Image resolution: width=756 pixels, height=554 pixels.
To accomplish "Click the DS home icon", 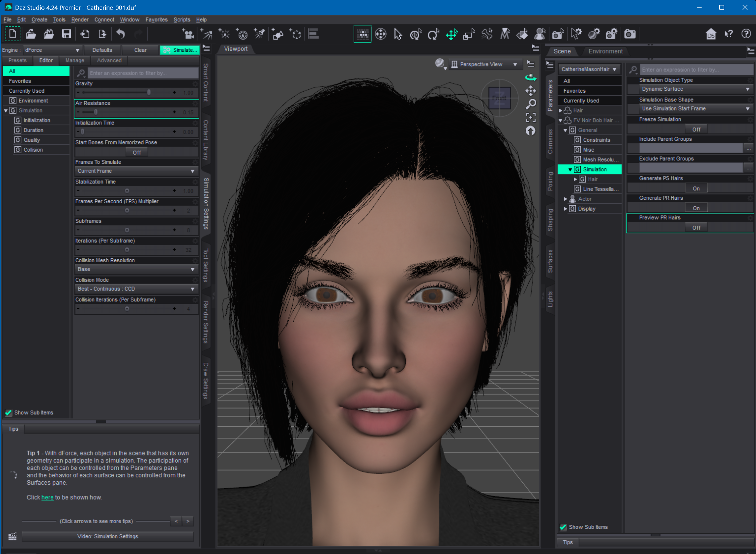I will 710,34.
